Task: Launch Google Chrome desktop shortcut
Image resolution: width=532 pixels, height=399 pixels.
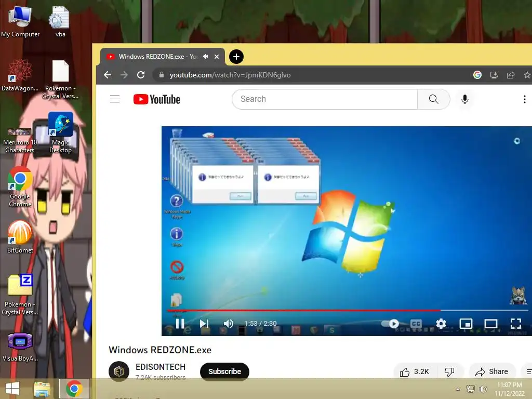Action: (20, 187)
